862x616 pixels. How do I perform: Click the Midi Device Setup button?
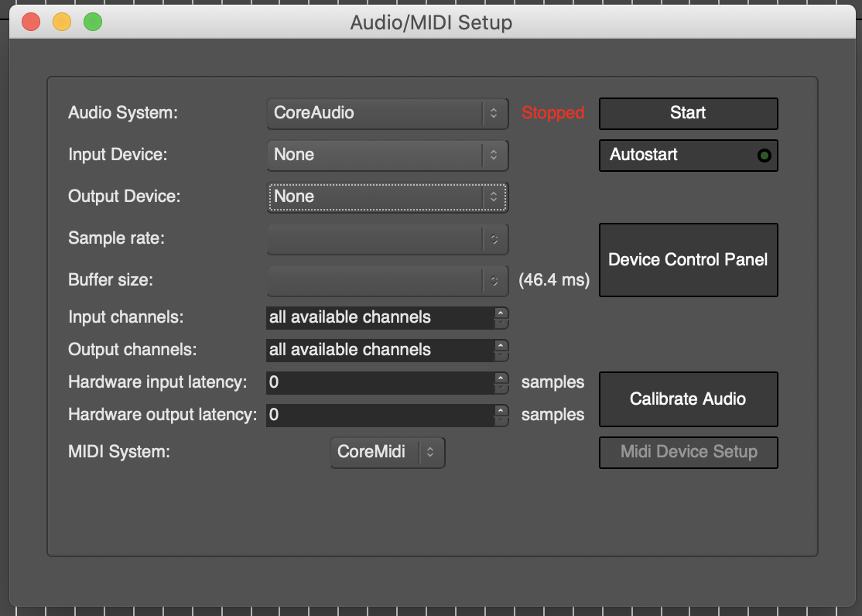click(688, 452)
